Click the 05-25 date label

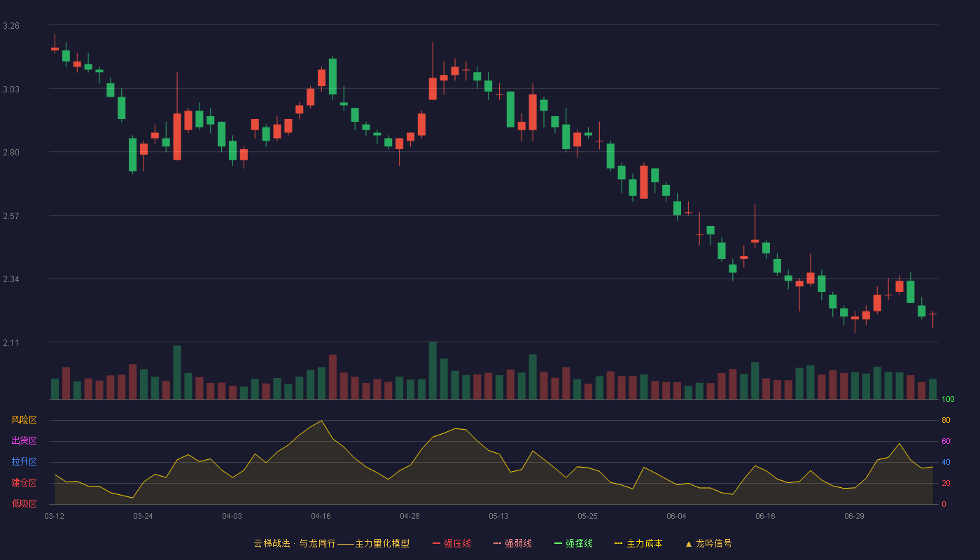click(x=587, y=516)
